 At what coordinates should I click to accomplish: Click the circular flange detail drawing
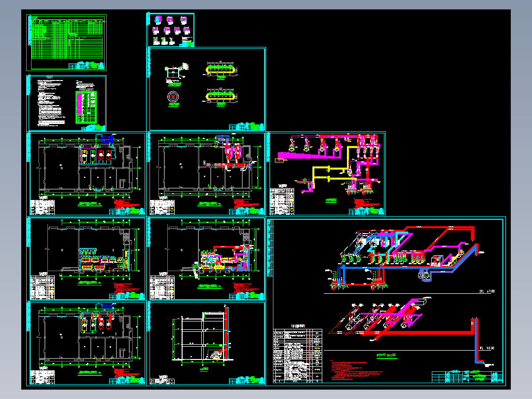click(173, 97)
